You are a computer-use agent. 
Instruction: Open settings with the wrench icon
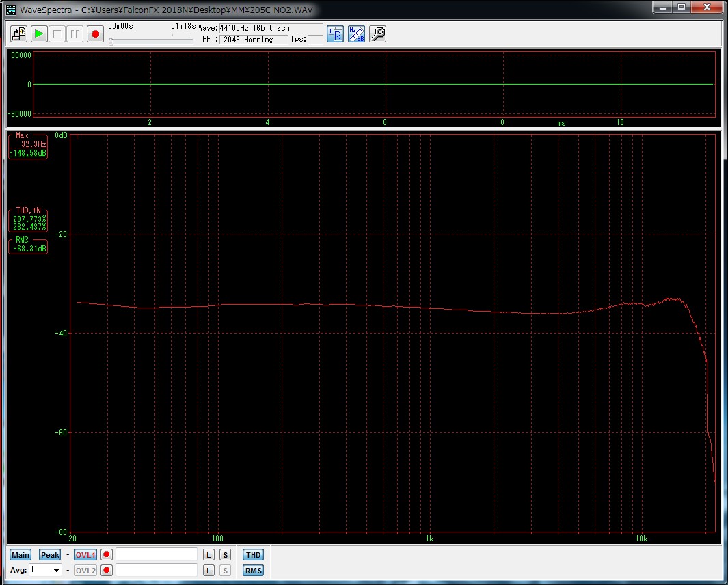[x=377, y=33]
